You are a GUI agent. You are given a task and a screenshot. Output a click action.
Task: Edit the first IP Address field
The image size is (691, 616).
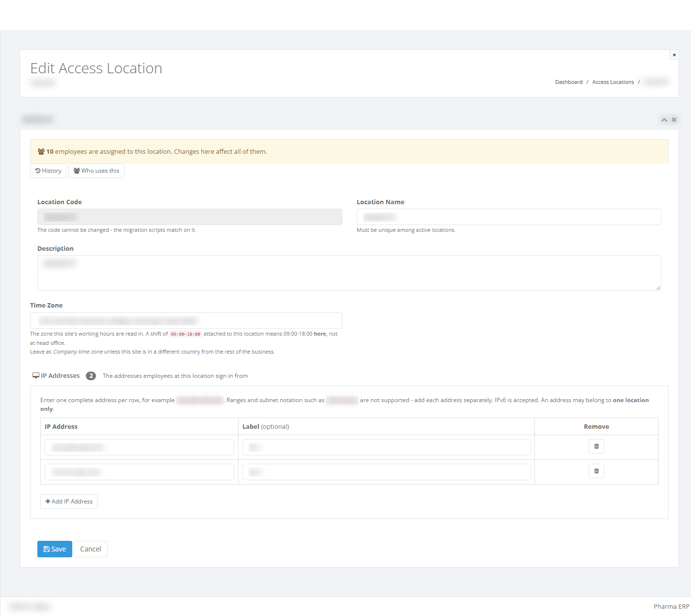coord(139,447)
